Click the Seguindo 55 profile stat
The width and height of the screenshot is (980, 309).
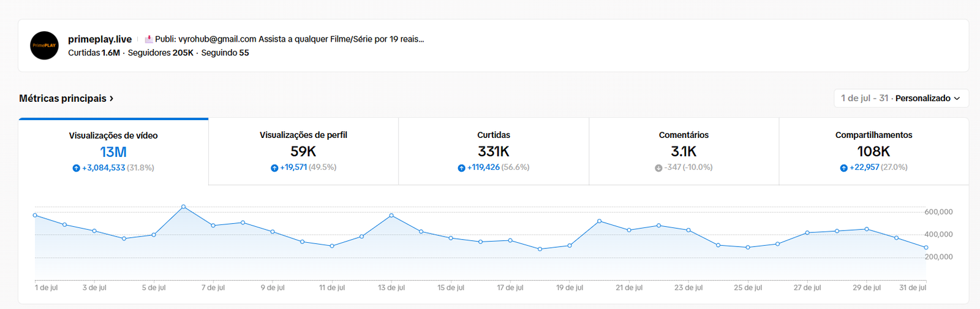click(225, 53)
